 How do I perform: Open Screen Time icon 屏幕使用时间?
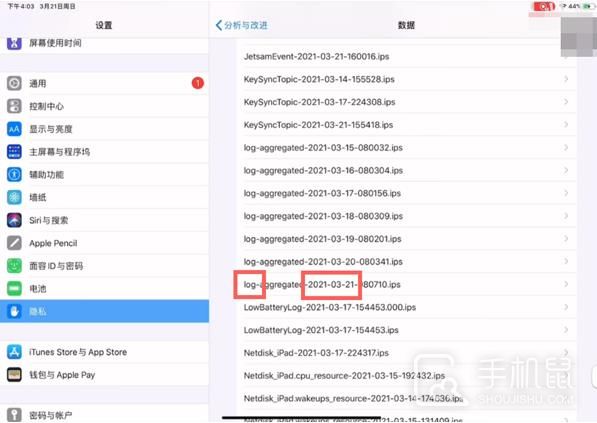(14, 43)
